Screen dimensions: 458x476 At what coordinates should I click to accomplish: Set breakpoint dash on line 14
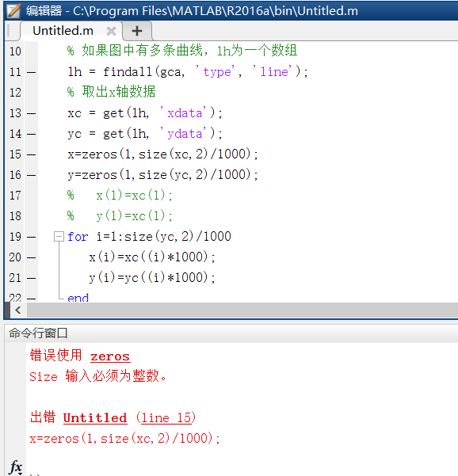[31, 134]
